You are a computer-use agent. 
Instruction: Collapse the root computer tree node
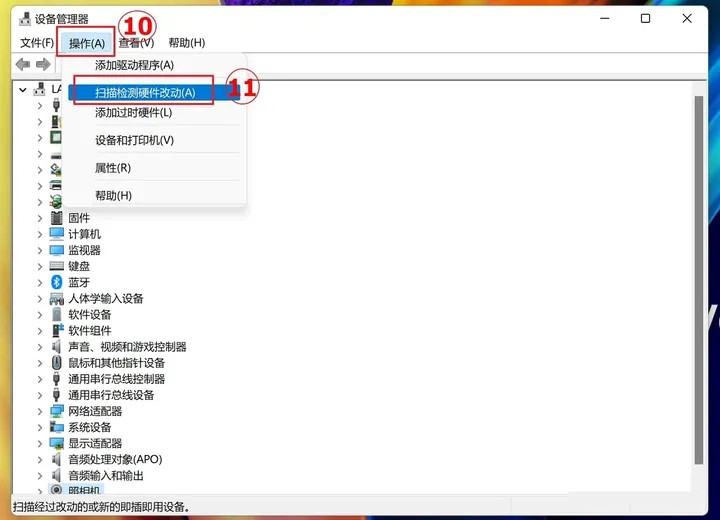[x=22, y=90]
